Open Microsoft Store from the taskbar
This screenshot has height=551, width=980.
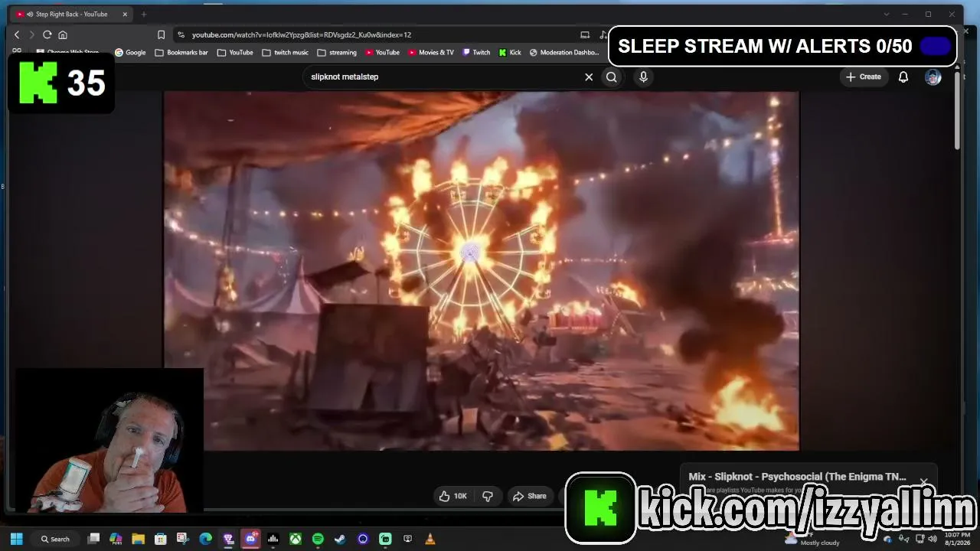click(160, 539)
